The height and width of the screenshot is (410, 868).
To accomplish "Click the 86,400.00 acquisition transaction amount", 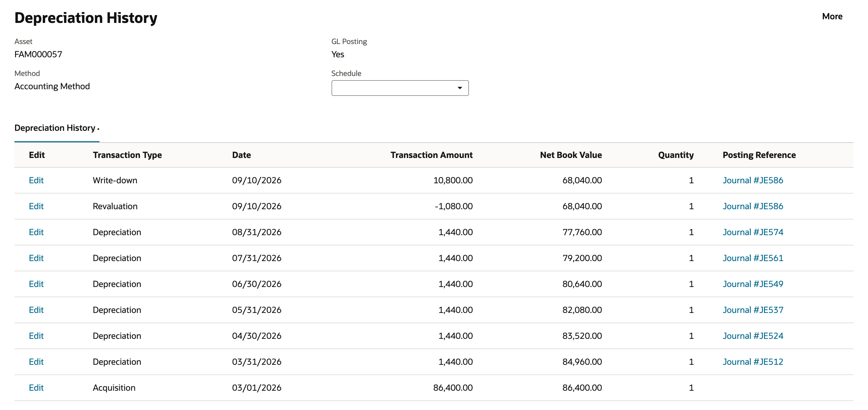I will (453, 388).
